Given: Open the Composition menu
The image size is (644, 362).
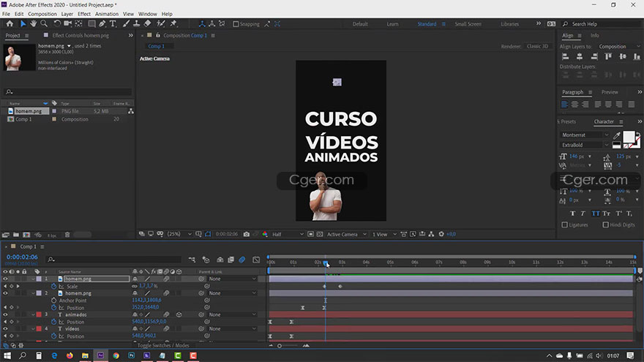Looking at the screenshot, I should [x=42, y=14].
